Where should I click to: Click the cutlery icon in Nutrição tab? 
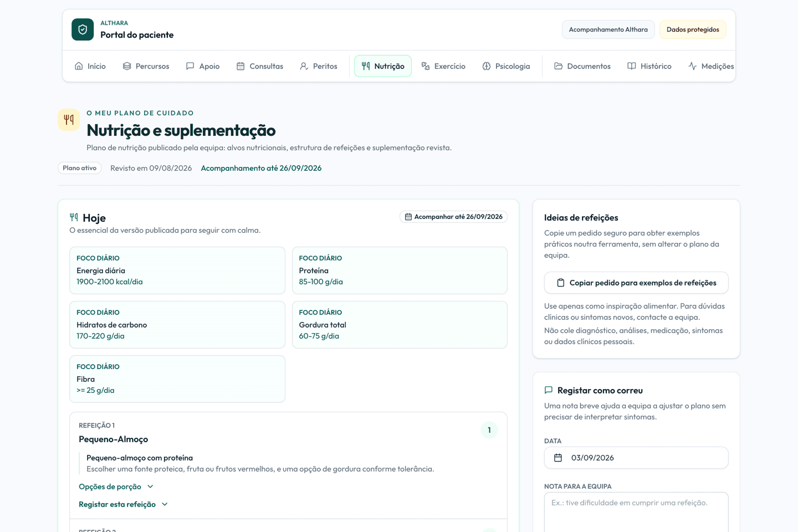tap(366, 66)
